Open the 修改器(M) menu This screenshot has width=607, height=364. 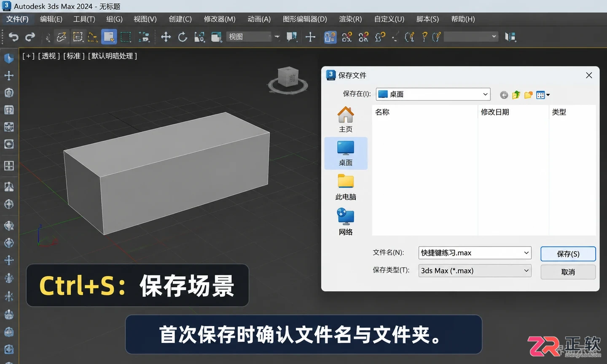(220, 19)
